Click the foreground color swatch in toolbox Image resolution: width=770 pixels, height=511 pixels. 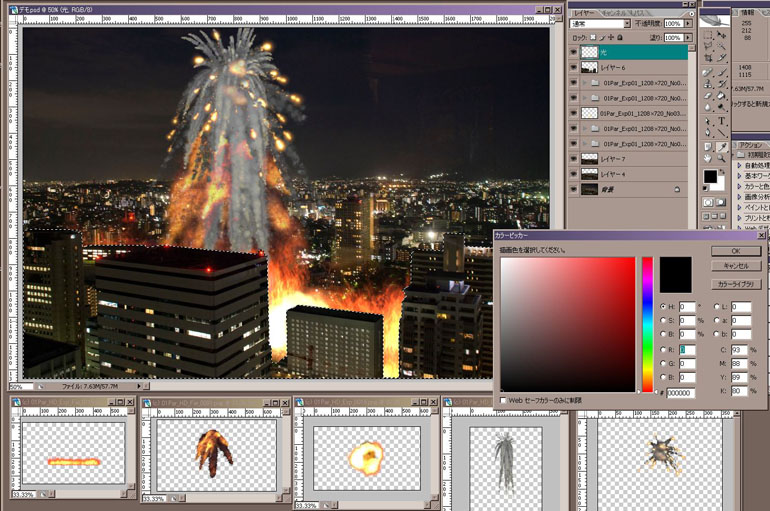pyautogui.click(x=710, y=177)
